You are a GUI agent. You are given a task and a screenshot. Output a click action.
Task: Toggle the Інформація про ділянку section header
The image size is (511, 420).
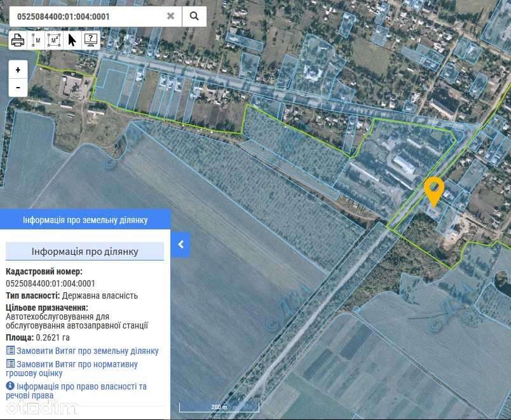(85, 251)
